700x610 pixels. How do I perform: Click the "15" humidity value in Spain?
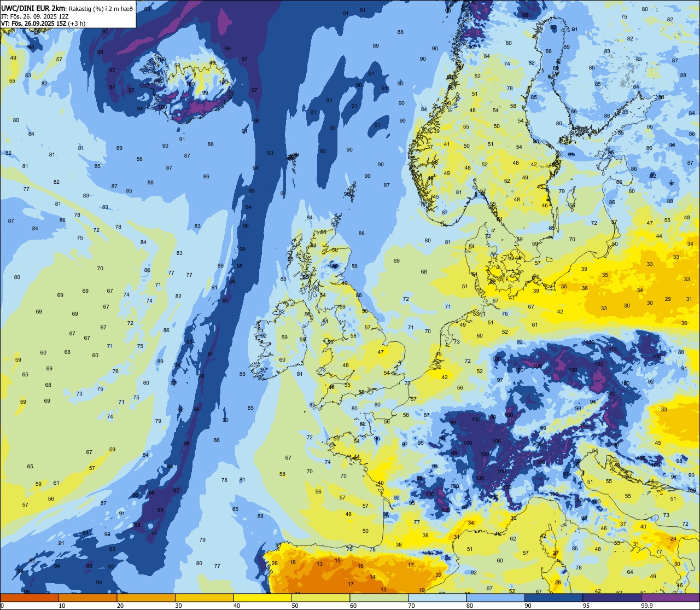click(x=338, y=560)
